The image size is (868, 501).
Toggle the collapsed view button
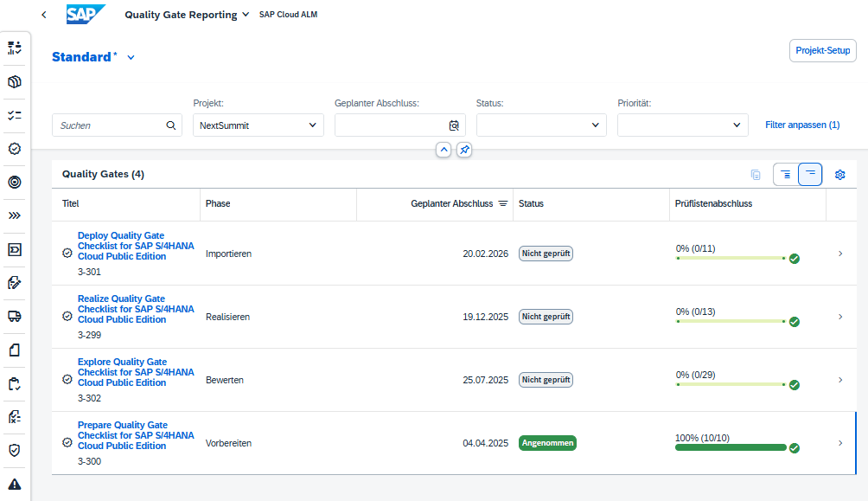[x=810, y=175]
